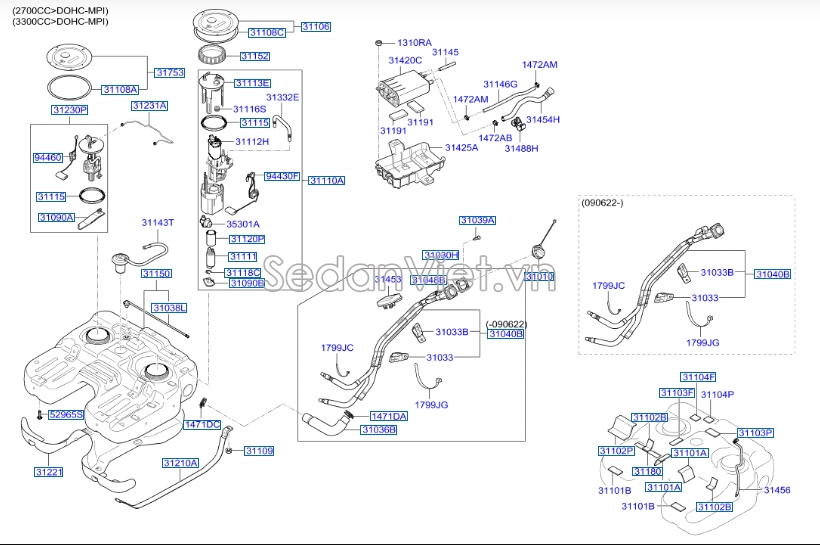The height and width of the screenshot is (545, 820).
Task: Open part label 31036B
Action: click(x=378, y=430)
